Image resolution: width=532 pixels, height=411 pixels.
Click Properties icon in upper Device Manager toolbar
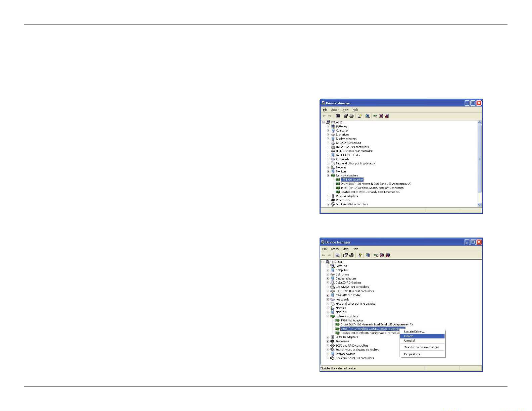pyautogui.click(x=345, y=116)
